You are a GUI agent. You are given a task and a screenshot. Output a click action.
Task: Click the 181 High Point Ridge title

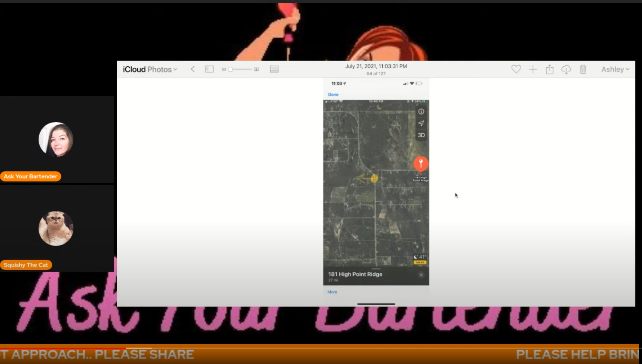pyautogui.click(x=355, y=274)
